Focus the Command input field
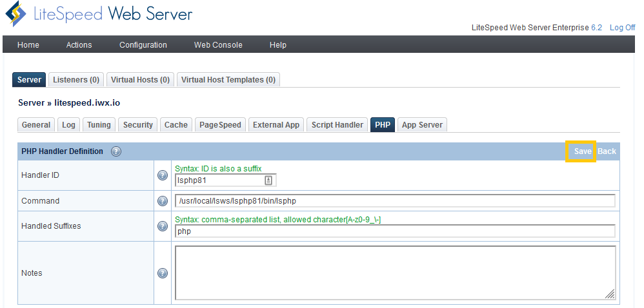Viewport: 644px width, 308px height. [395, 201]
